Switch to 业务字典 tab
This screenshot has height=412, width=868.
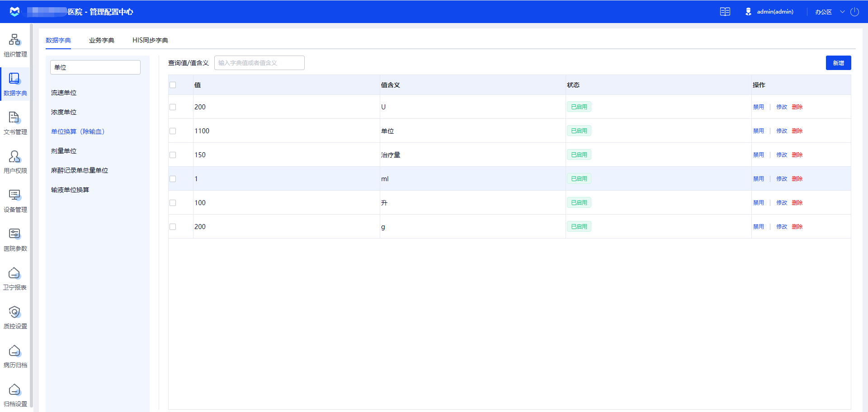102,40
